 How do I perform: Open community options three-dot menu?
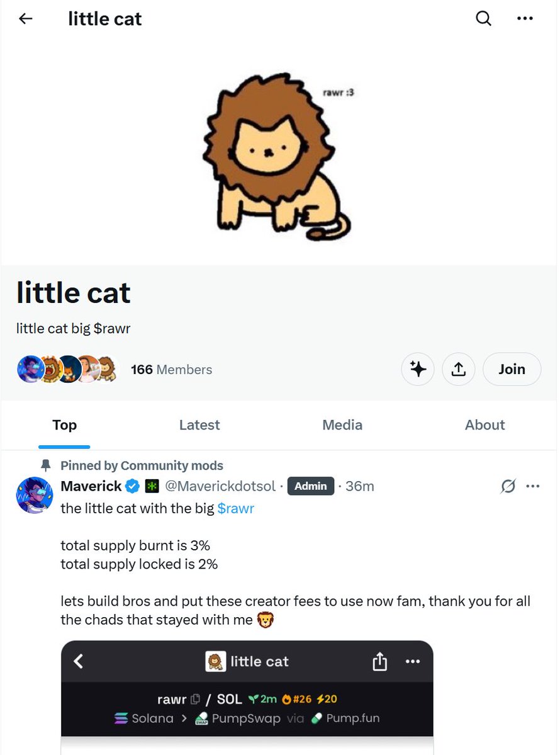[x=525, y=19]
